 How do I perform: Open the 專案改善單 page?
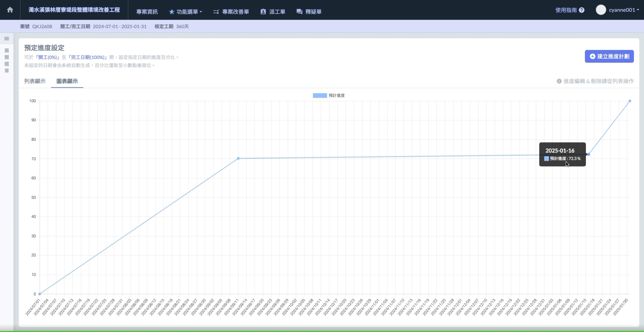coord(231,12)
